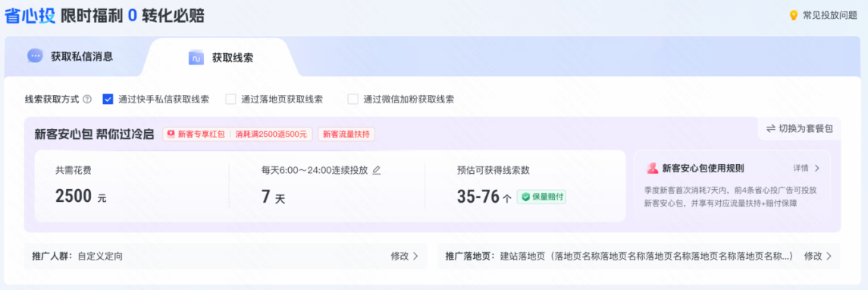This screenshot has width=868, height=290.
Task: Click the 限时福利 0 转化必赔 heading
Action: point(133,15)
